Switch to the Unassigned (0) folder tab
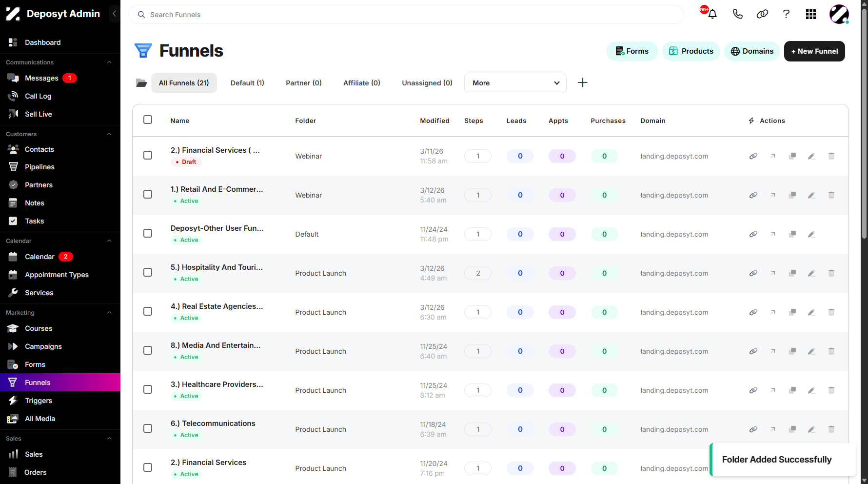The width and height of the screenshot is (868, 484). 427,83
